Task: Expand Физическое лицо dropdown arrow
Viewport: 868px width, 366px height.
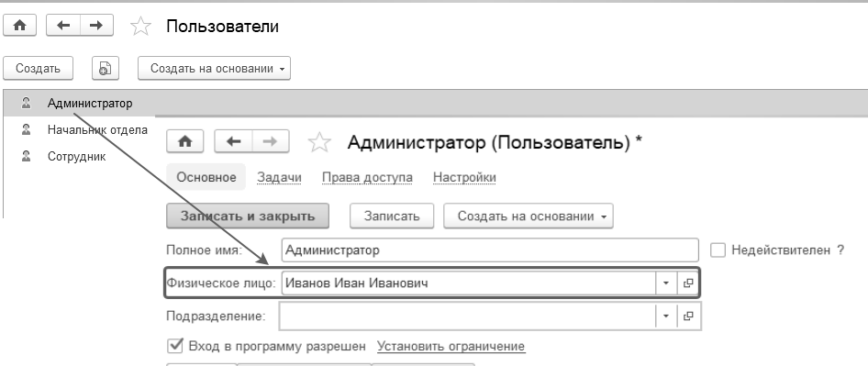Action: (x=666, y=283)
